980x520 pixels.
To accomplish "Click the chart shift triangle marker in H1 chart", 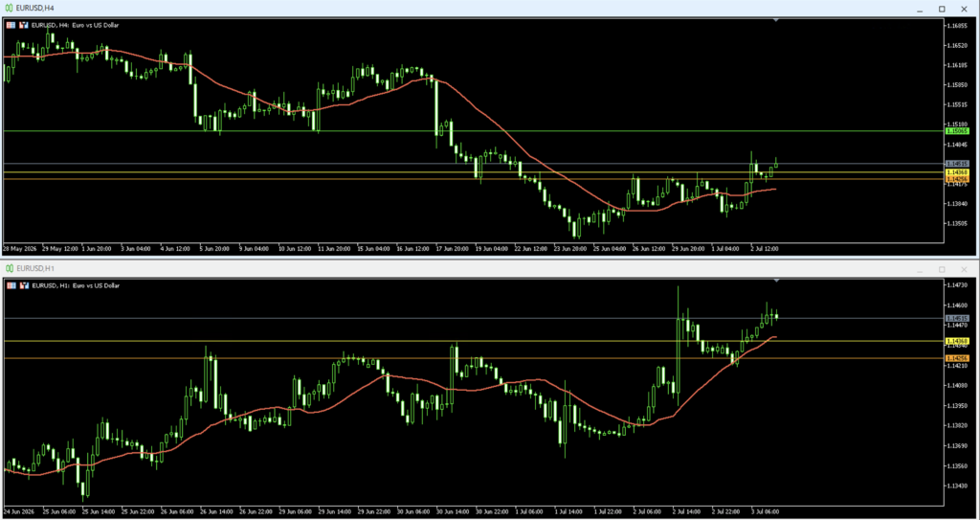I will tap(775, 281).
